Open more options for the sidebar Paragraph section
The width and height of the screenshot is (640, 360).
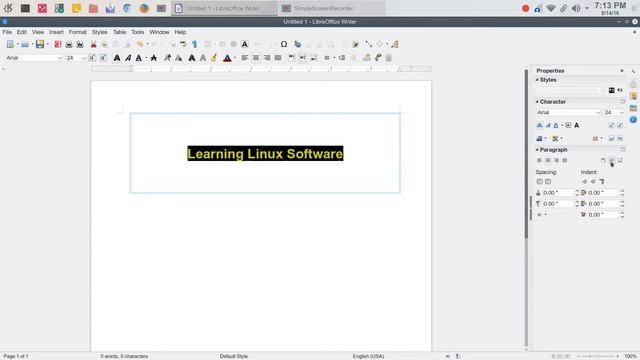622,150
